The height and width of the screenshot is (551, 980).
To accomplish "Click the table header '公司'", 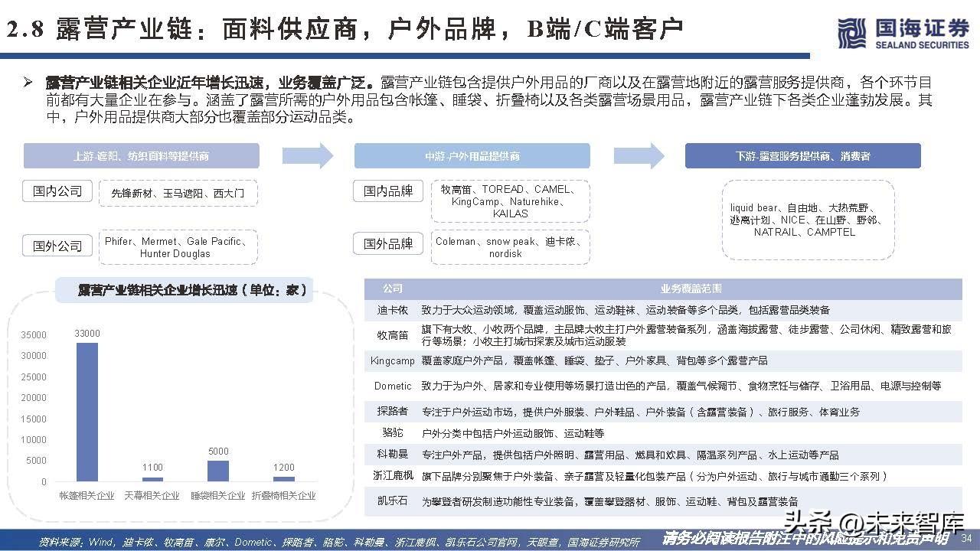I will coord(393,289).
